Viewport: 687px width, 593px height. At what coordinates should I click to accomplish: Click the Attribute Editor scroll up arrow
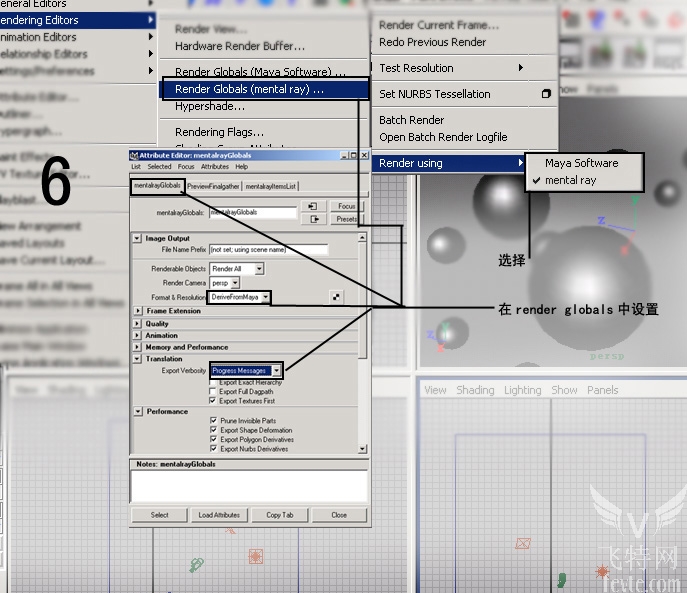point(362,238)
